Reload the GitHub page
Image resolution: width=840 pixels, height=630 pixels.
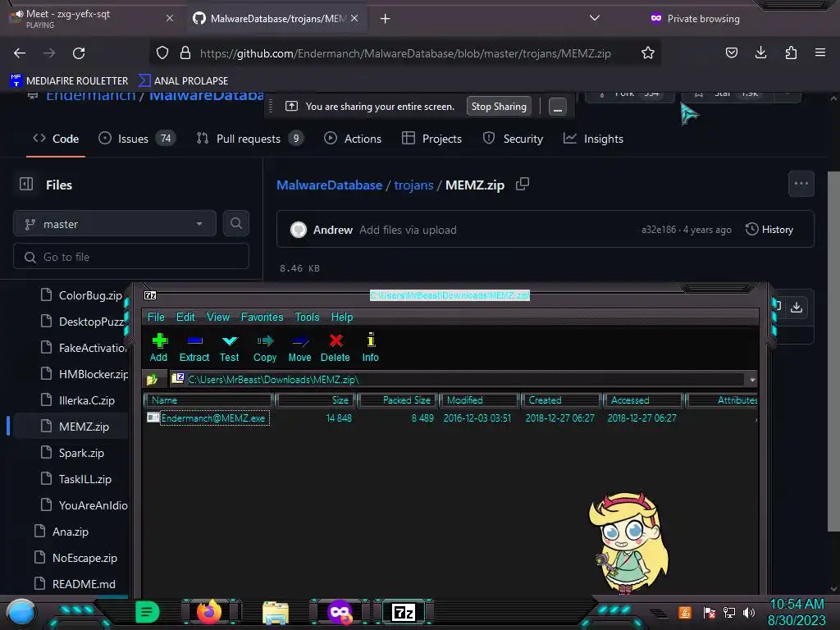click(x=79, y=53)
